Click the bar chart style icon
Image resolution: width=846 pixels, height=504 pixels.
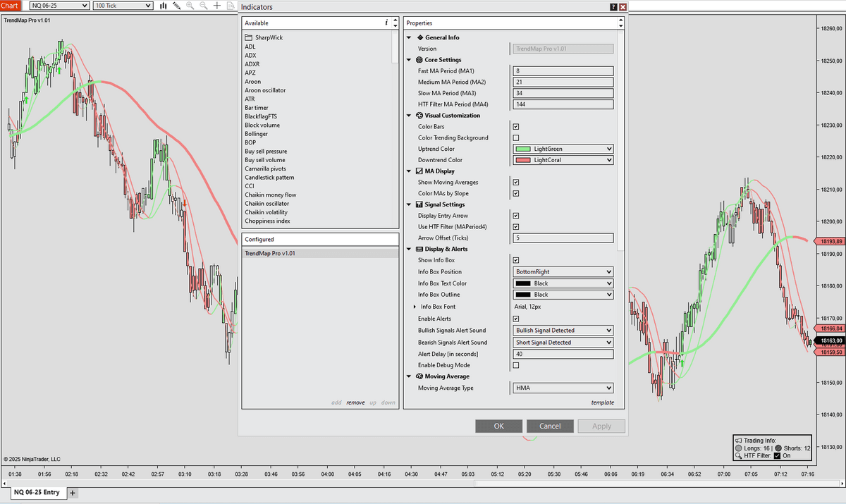click(164, 6)
